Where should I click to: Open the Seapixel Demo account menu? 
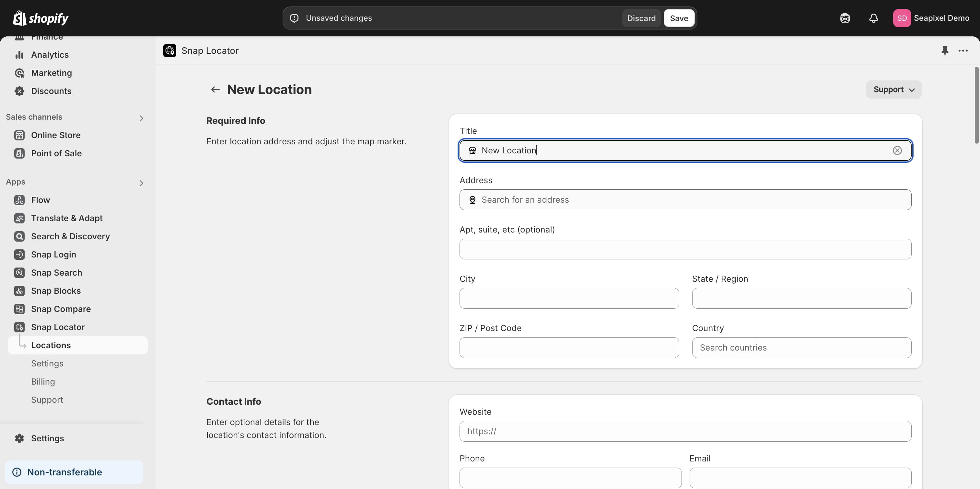[930, 18]
